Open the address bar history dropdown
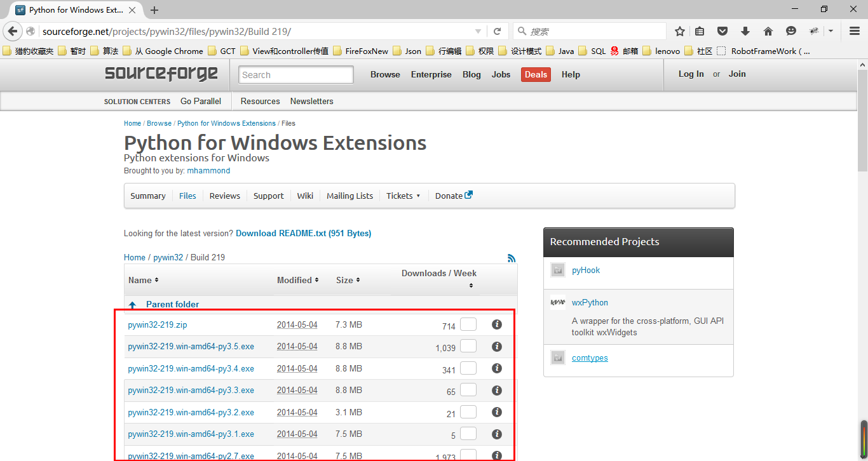868x461 pixels. pyautogui.click(x=478, y=31)
